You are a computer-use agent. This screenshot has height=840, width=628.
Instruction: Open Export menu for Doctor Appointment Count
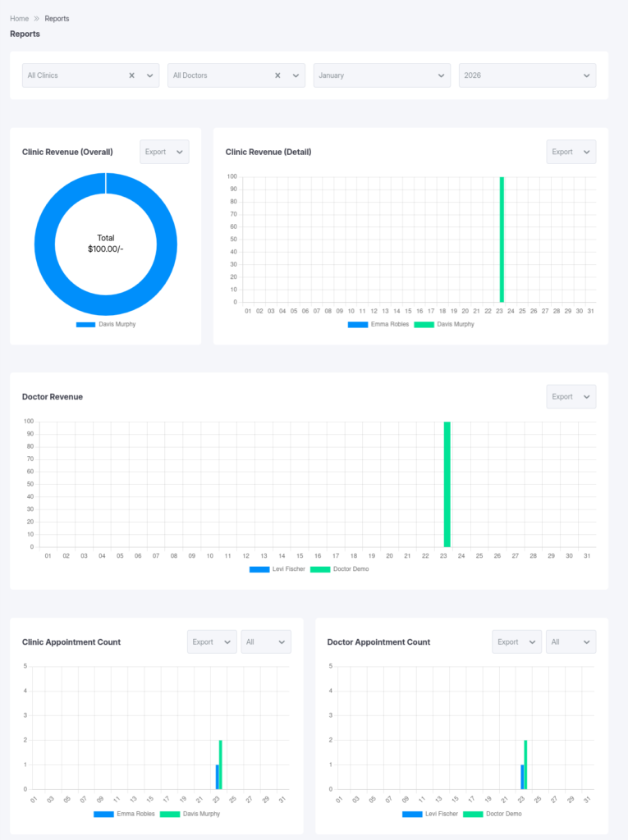pos(516,642)
